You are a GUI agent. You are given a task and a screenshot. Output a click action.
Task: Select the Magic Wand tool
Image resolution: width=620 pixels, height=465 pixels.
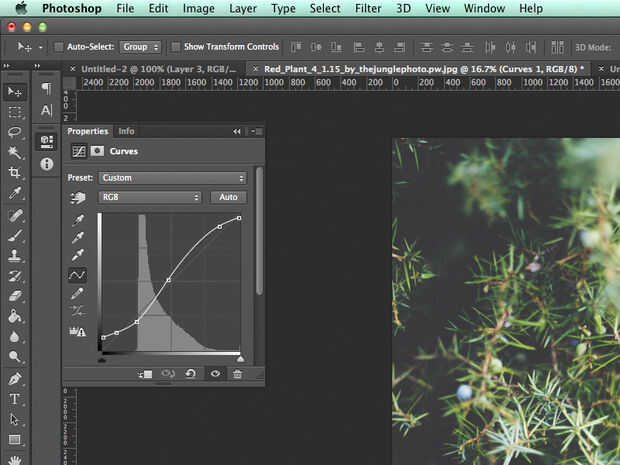tap(15, 153)
